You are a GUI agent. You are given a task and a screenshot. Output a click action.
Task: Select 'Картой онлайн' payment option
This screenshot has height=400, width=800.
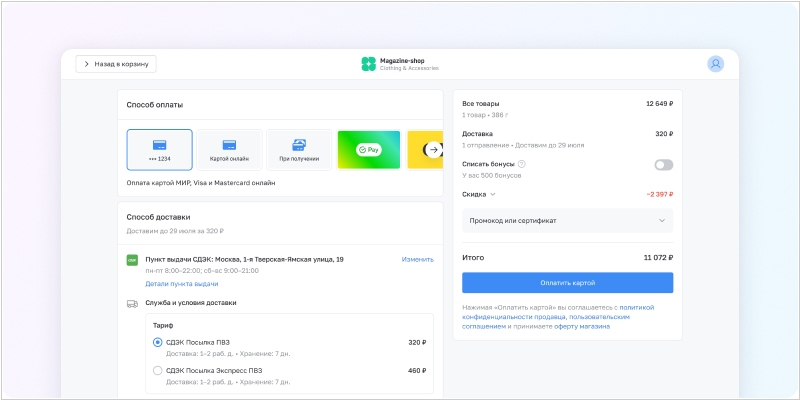click(x=229, y=149)
